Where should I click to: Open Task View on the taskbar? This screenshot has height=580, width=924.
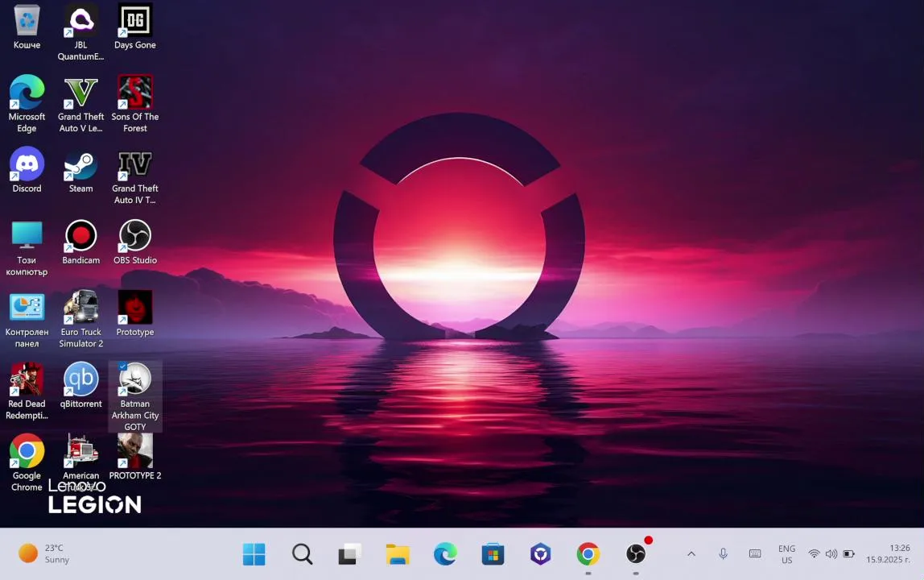349,554
